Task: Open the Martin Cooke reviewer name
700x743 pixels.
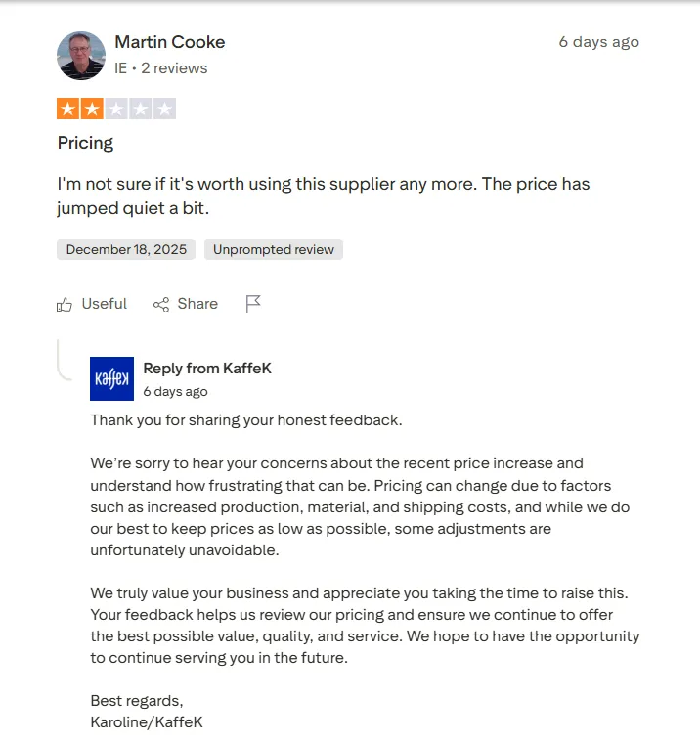Action: pyautogui.click(x=169, y=42)
